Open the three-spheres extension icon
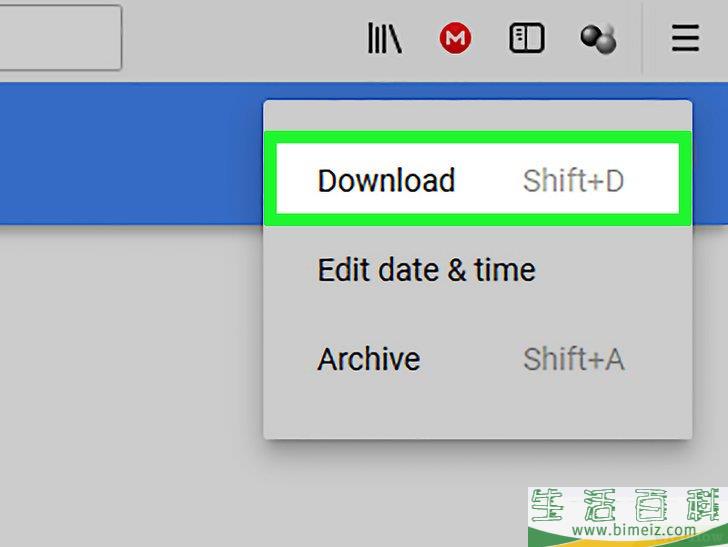The width and height of the screenshot is (728, 547). pos(598,38)
